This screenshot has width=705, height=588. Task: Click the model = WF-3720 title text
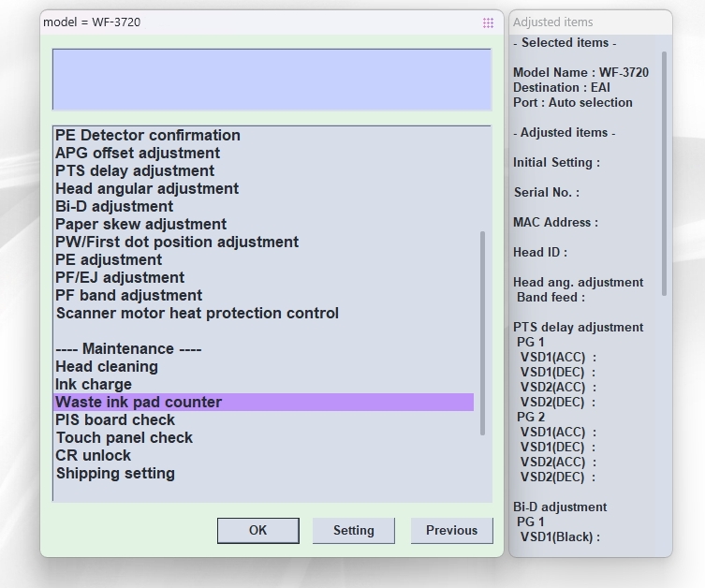92,22
